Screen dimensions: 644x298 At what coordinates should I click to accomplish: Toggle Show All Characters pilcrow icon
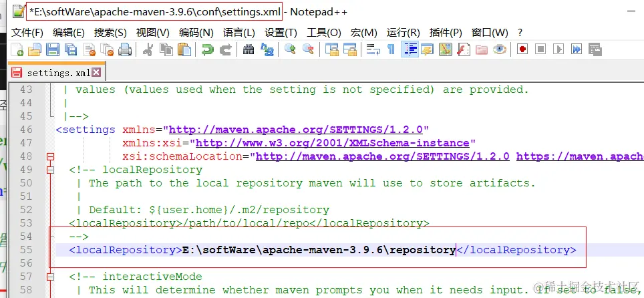tap(391, 49)
